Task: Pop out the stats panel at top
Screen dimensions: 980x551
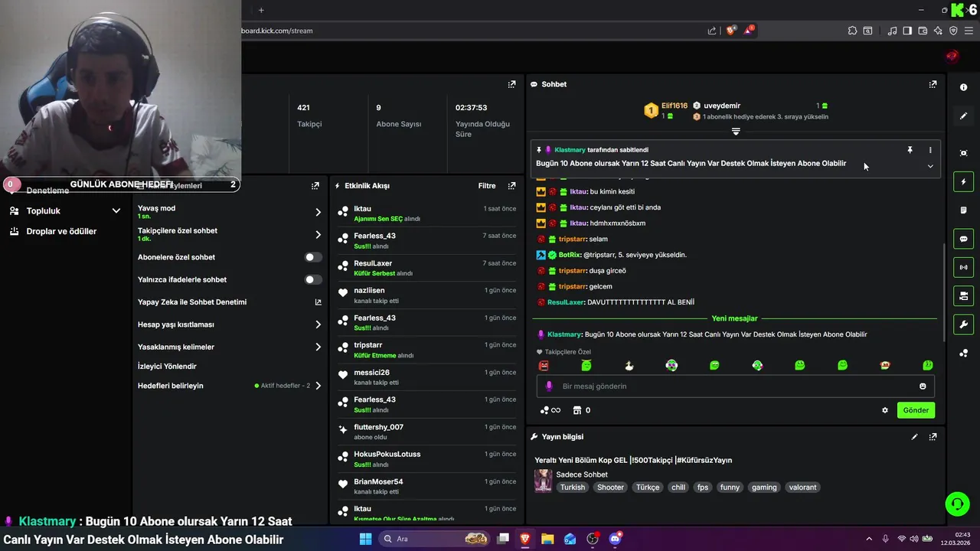Action: (511, 84)
